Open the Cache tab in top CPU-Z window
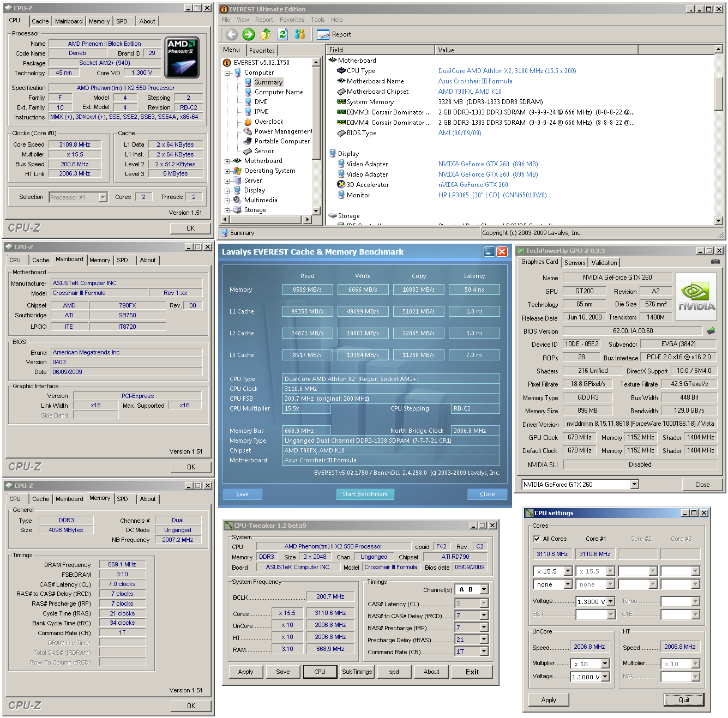 tap(40, 21)
